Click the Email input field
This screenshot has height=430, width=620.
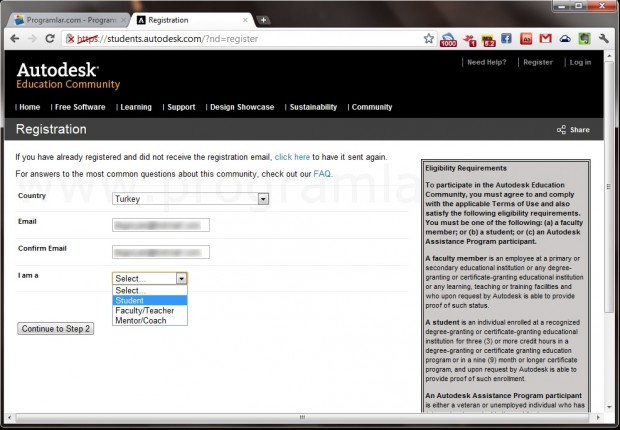(161, 225)
